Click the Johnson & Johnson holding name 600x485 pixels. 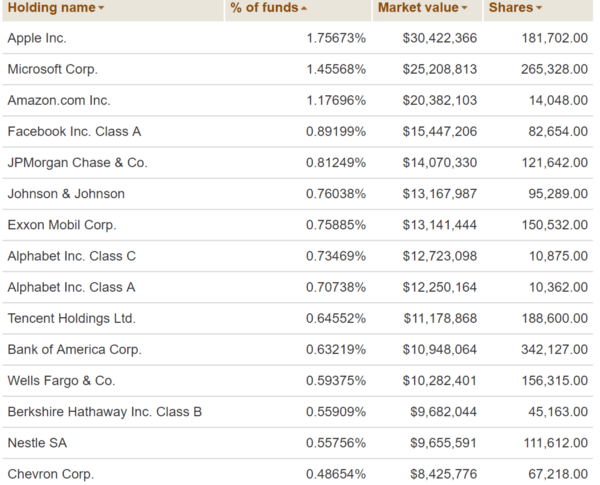point(66,194)
